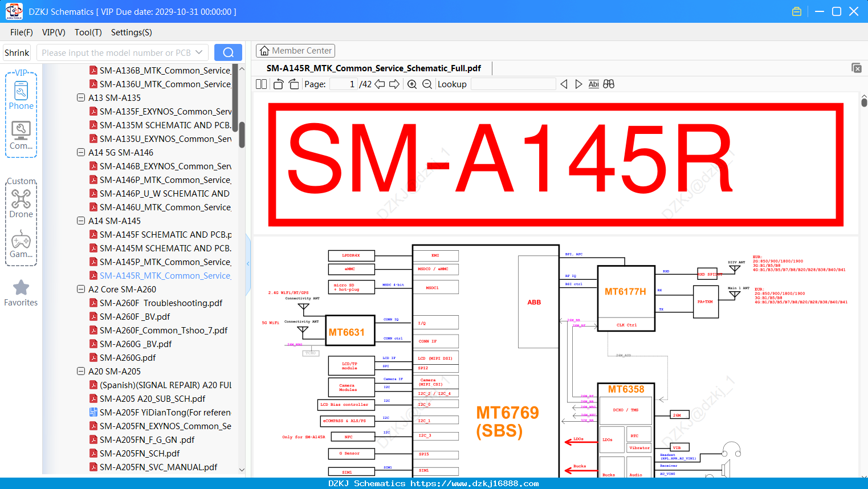The height and width of the screenshot is (489, 868).
Task: Collapse the file tree panel handle
Action: click(x=248, y=264)
